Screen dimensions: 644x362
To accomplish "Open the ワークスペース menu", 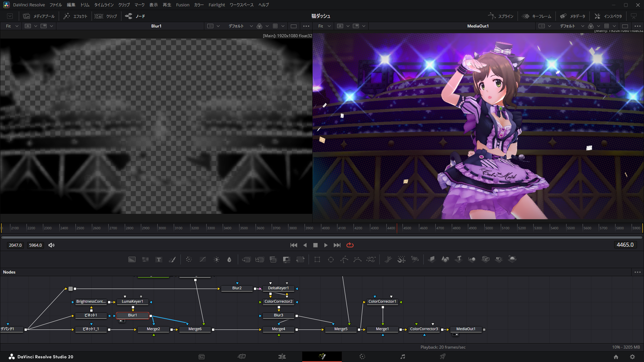I will click(x=242, y=5).
